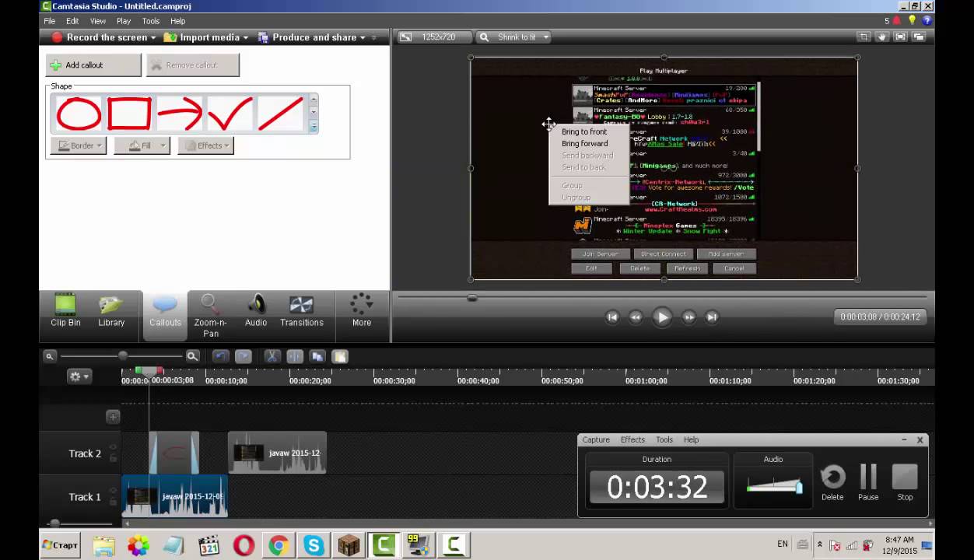Viewport: 974px width, 560px height.
Task: Open the 1252x720 dimensions dropdown
Action: 439,37
